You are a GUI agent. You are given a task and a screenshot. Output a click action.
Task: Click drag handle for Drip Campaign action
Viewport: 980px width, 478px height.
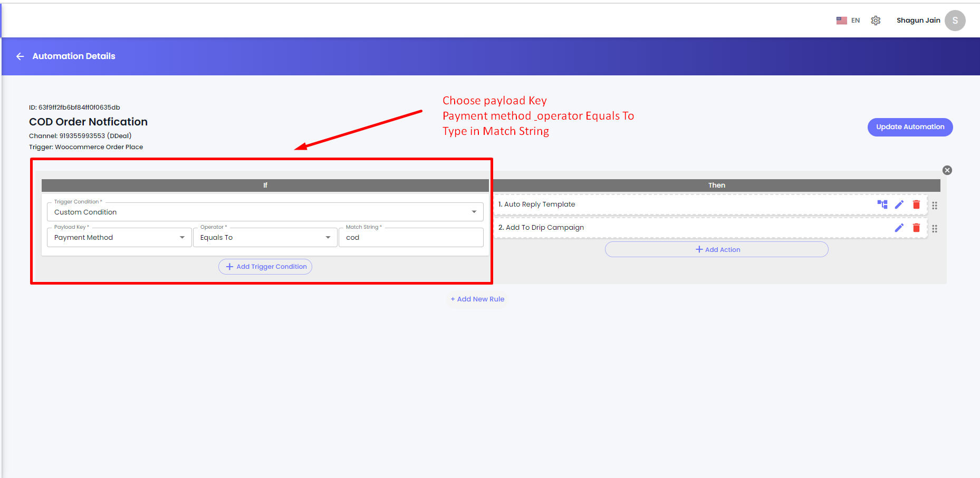pyautogui.click(x=935, y=229)
